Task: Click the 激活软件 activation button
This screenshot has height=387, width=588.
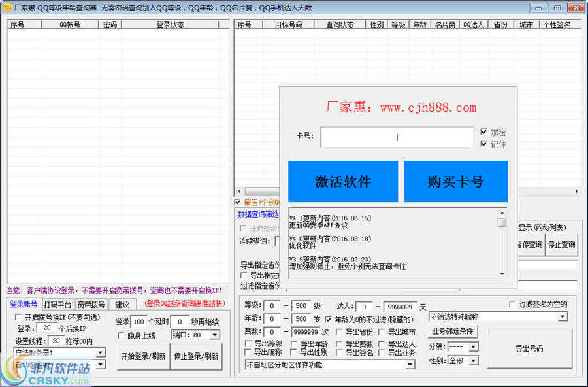Action: click(x=342, y=182)
